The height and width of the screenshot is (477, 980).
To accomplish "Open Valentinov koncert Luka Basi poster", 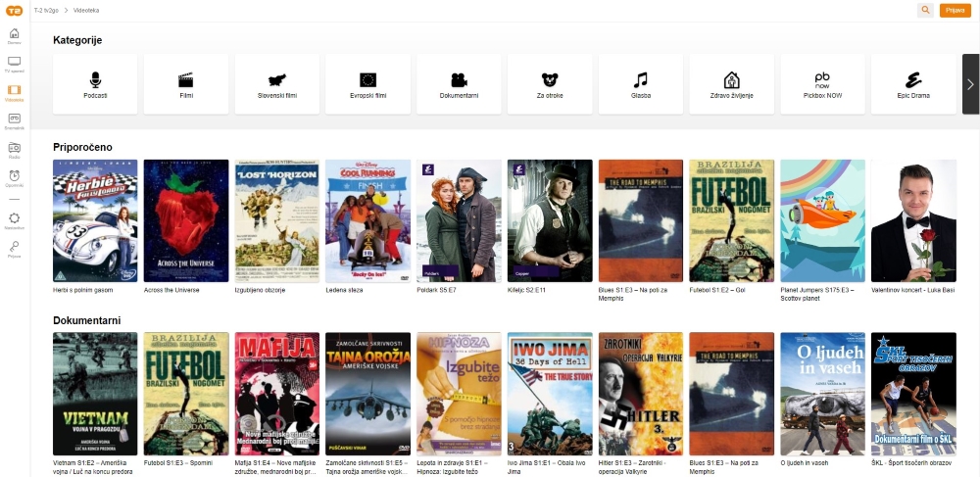I will 913,221.
